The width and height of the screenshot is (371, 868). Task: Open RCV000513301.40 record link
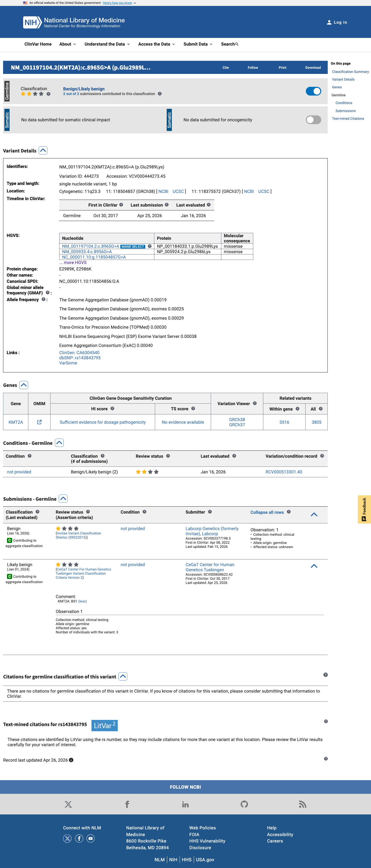tap(284, 472)
